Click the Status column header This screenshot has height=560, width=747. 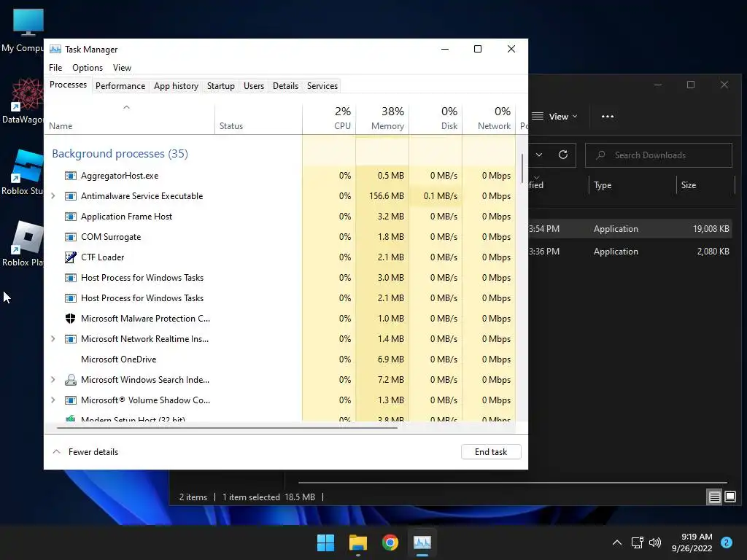[x=258, y=119]
